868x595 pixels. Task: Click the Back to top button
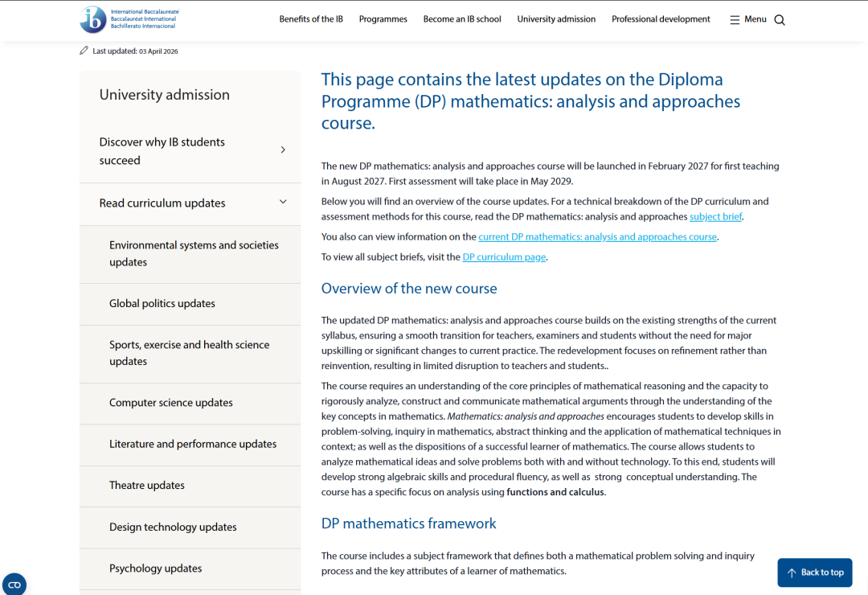pos(815,572)
